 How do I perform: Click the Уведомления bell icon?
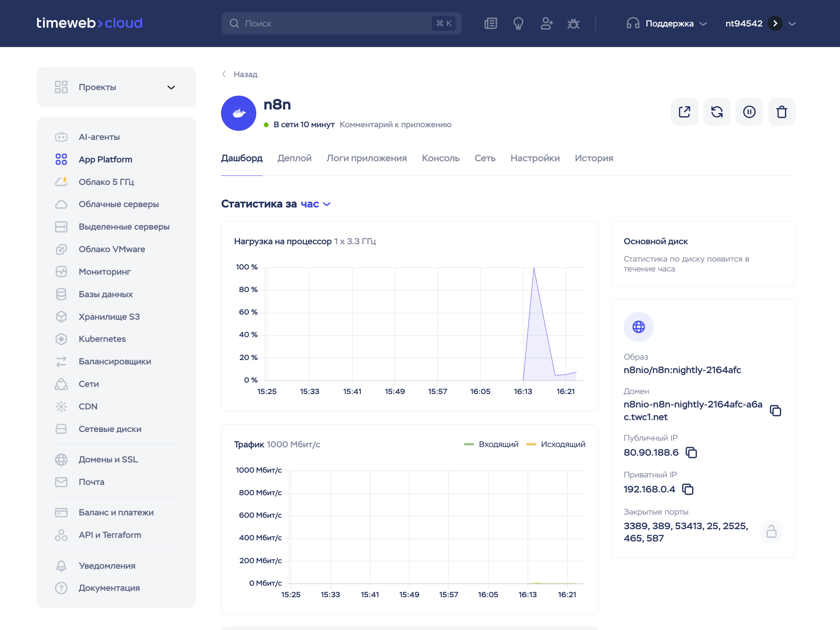click(x=61, y=566)
